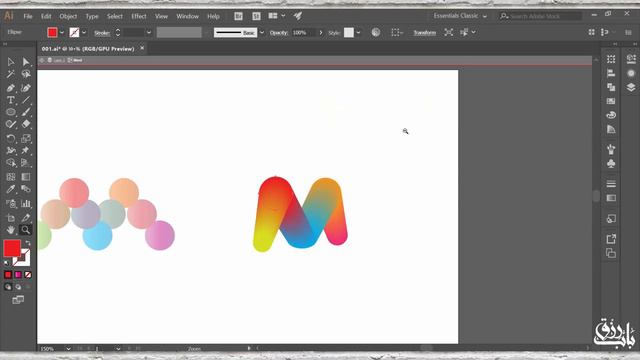Screen dimensions: 640x360
Task: Select the Curvature tool
Action: (x=26, y=88)
